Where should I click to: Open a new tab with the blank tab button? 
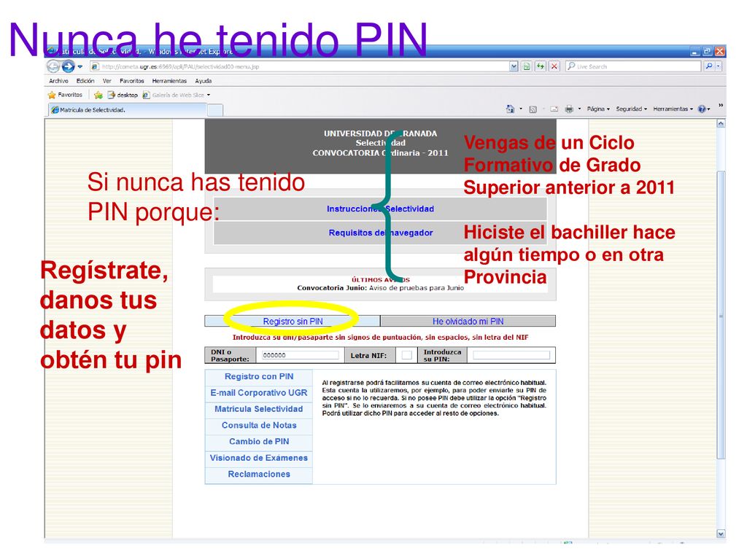(x=215, y=111)
